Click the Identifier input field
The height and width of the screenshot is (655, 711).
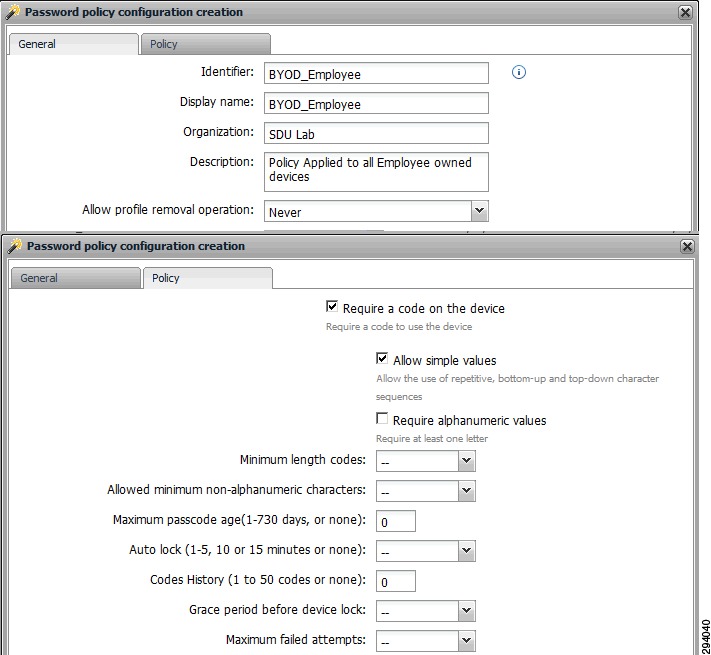pyautogui.click(x=376, y=73)
